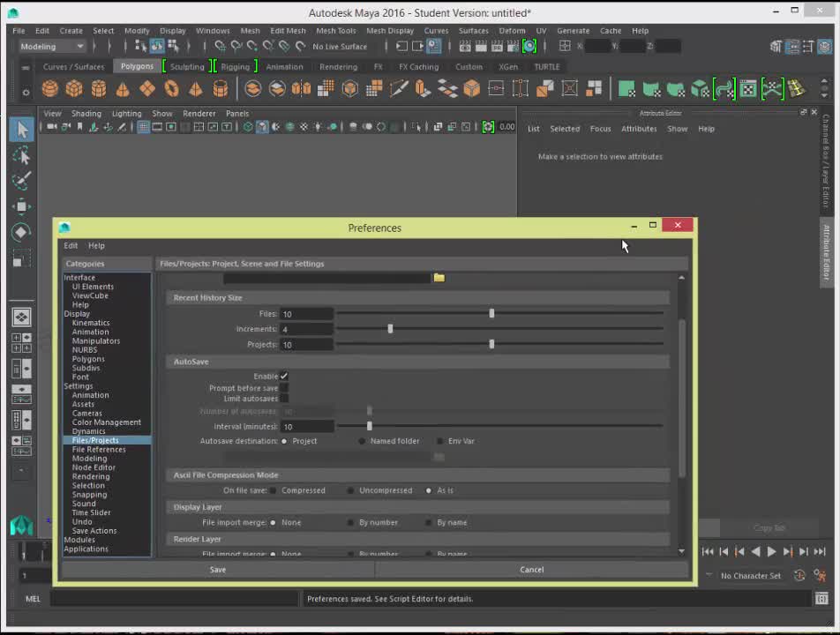Cancel the Preferences dialog

coord(531,570)
